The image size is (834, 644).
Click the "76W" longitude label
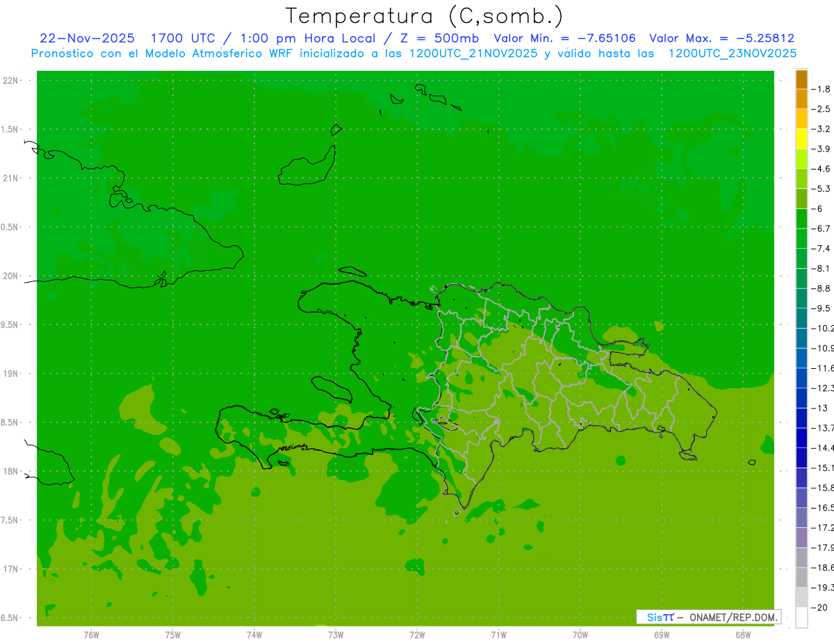[x=91, y=635]
